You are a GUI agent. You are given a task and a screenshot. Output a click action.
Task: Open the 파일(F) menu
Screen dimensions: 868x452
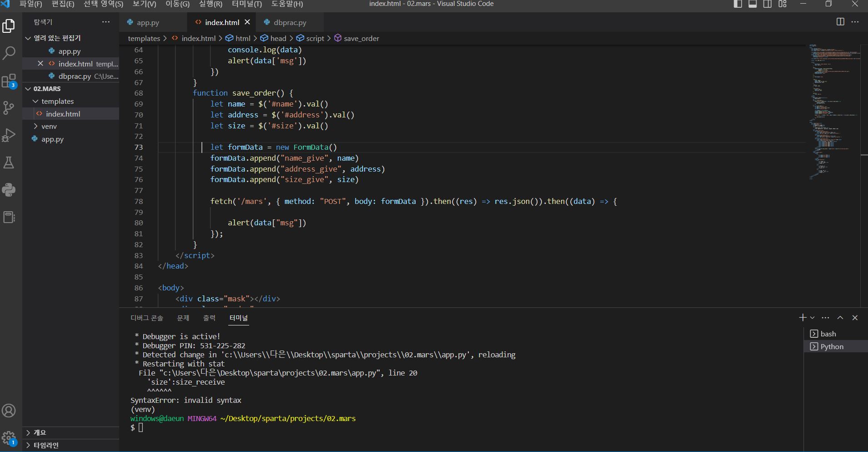pos(31,4)
